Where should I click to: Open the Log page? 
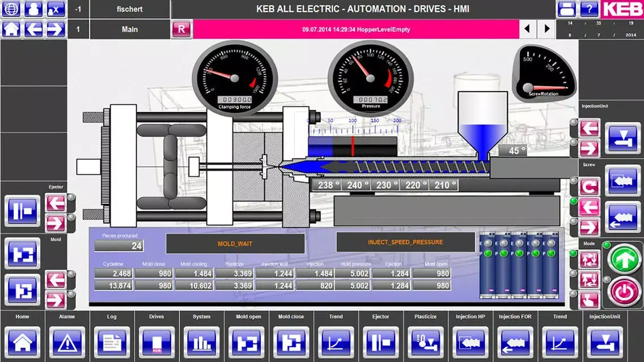point(112,342)
